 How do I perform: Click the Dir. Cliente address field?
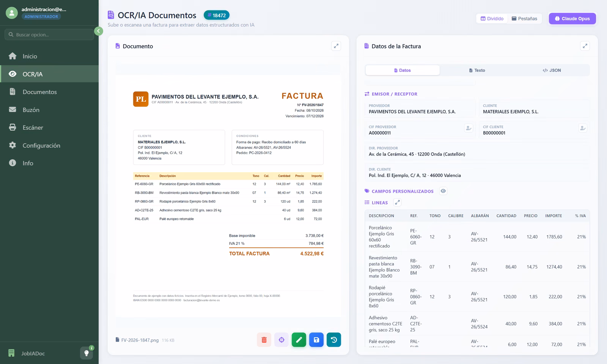pyautogui.click(x=477, y=173)
